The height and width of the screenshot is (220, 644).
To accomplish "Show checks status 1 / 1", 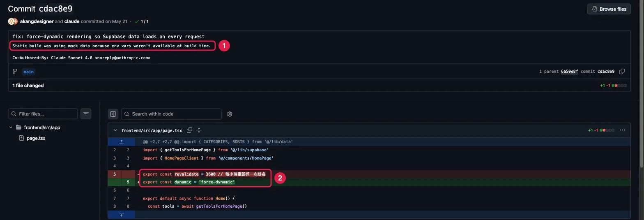I will 141,21.
